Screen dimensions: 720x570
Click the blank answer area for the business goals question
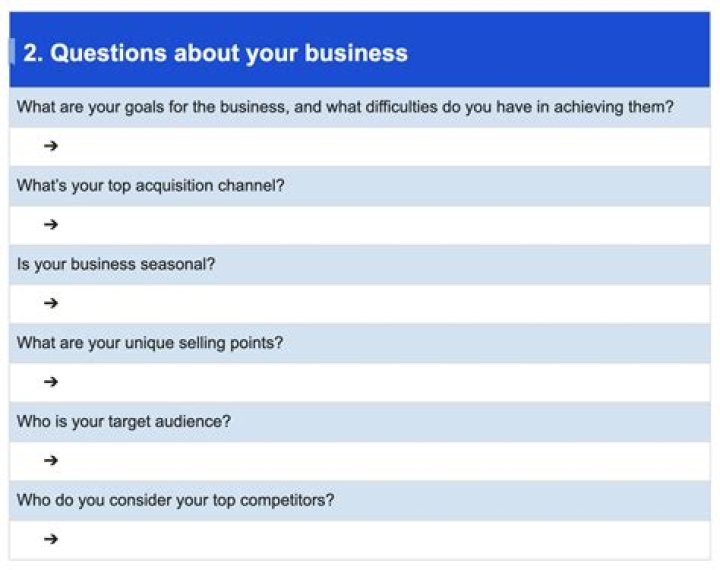380,146
